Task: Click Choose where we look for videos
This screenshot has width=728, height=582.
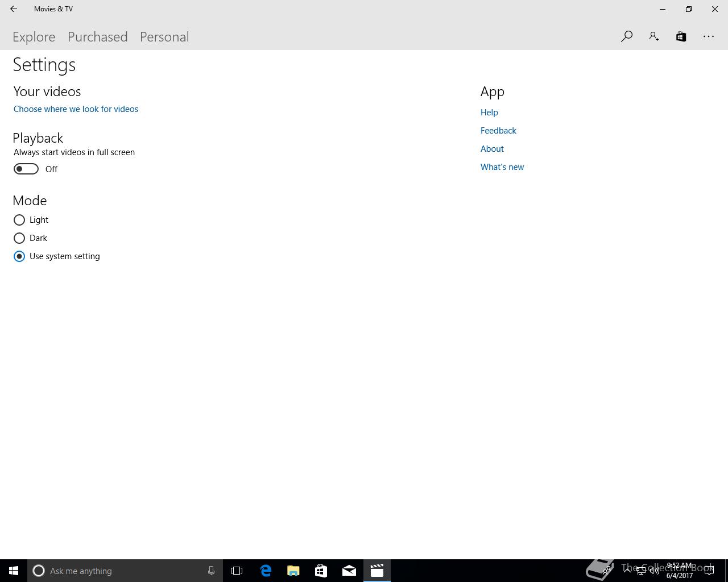Action: click(x=76, y=109)
